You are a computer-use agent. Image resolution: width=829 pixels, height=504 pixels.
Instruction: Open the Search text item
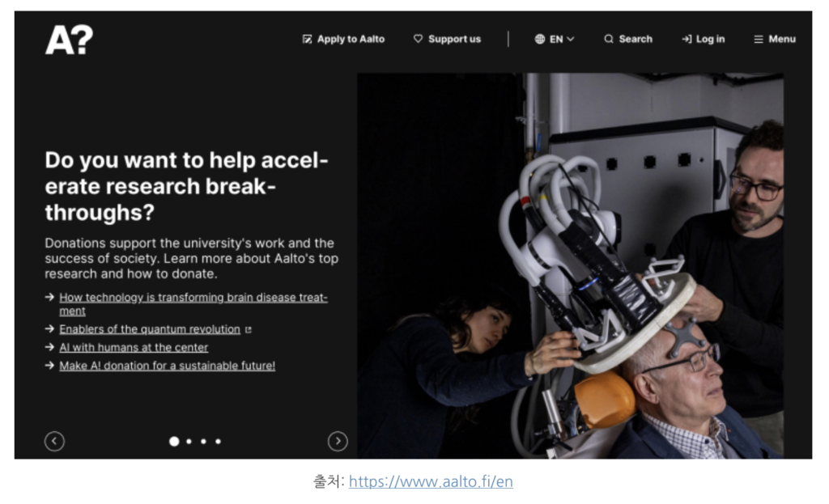coord(636,39)
